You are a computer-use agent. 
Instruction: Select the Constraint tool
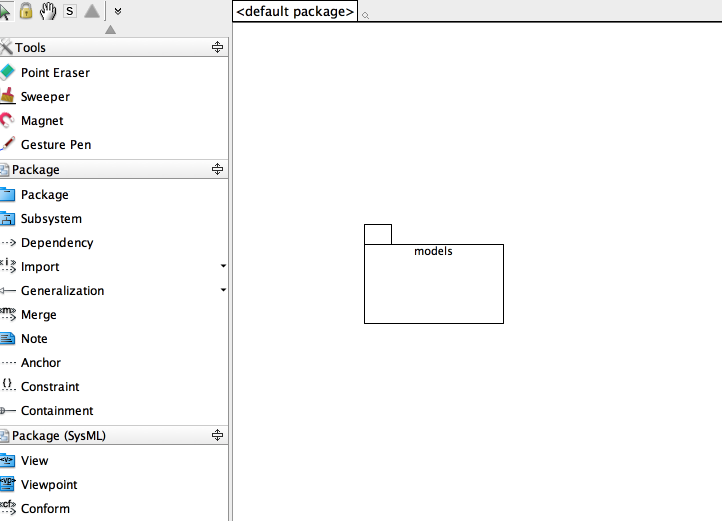114,386
